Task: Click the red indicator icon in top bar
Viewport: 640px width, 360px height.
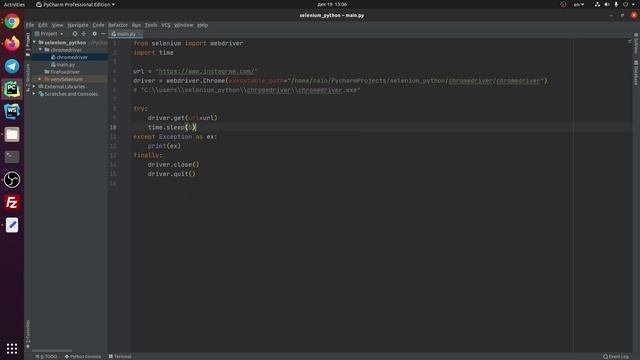Action: (563, 4)
